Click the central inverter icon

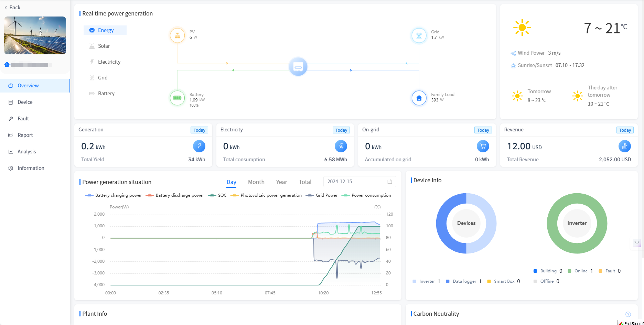click(298, 67)
